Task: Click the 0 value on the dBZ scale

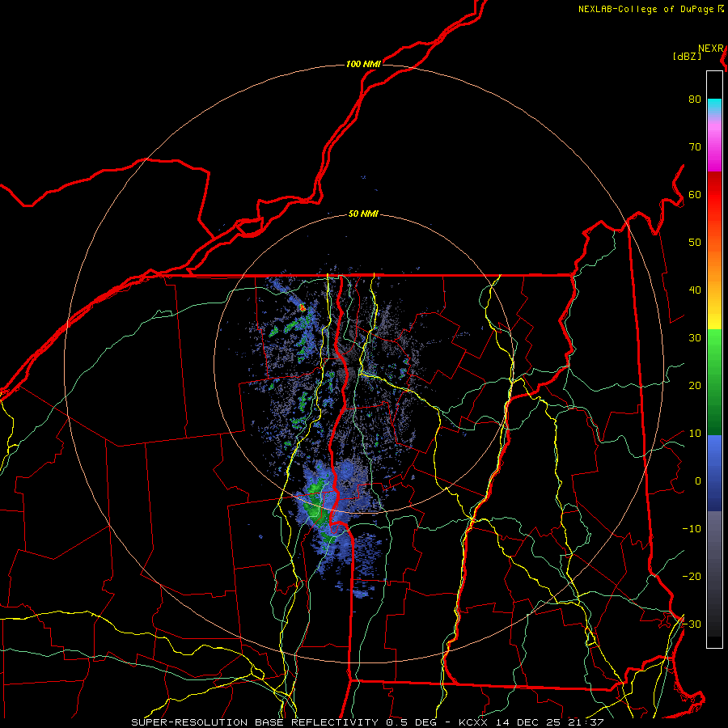Action: pyautogui.click(x=698, y=481)
